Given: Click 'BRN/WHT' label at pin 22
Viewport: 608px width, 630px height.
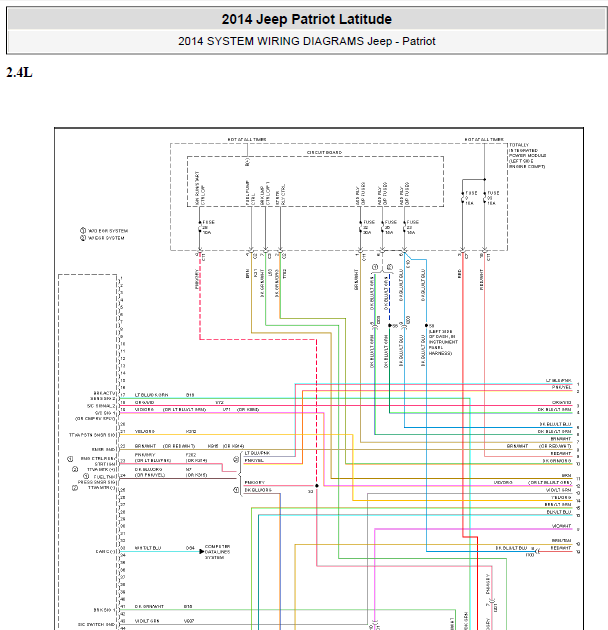Looking at the screenshot, I should [145, 446].
